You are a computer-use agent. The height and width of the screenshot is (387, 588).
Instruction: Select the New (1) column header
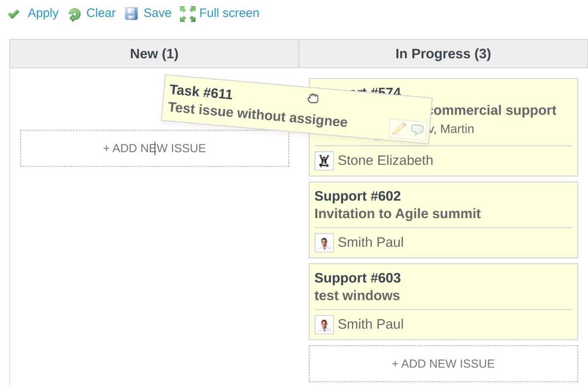(x=154, y=53)
